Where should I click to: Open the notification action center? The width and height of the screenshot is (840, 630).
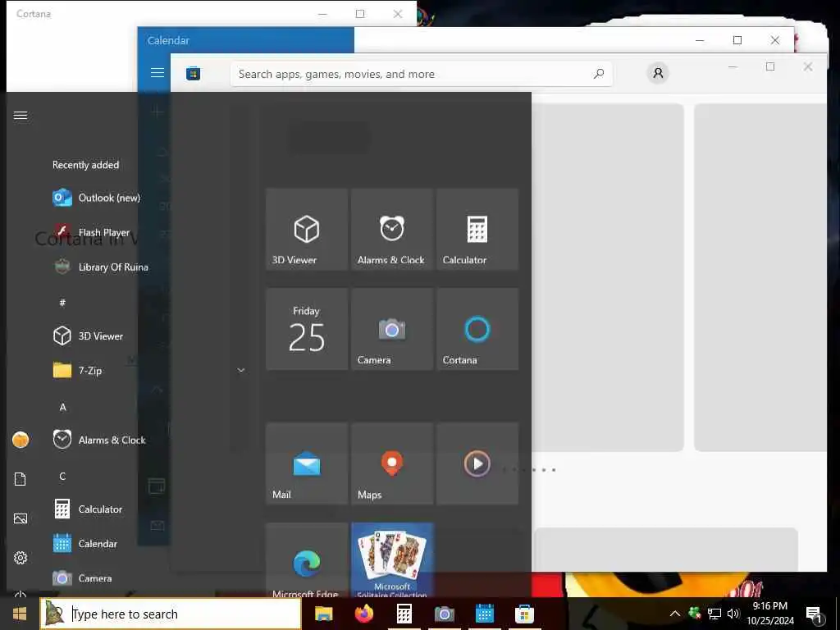[814, 615]
